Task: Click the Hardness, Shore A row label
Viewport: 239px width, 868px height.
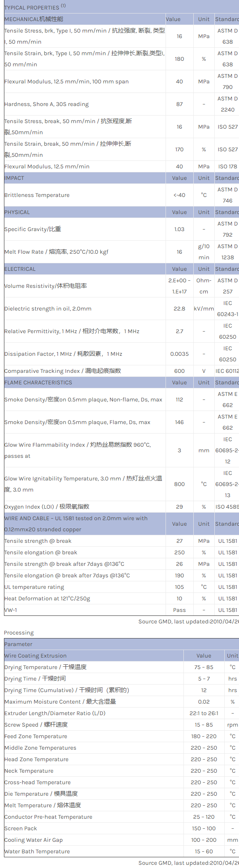Action: (46, 104)
